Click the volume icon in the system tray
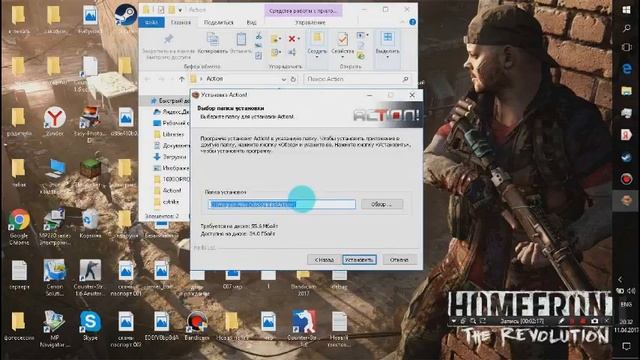The height and width of the screenshot is (360, 640). click(631, 291)
